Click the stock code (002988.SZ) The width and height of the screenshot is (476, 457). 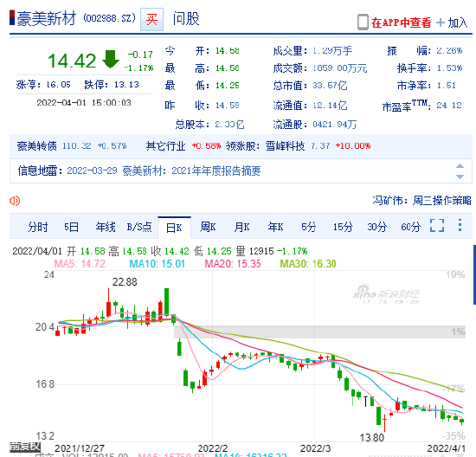(109, 18)
